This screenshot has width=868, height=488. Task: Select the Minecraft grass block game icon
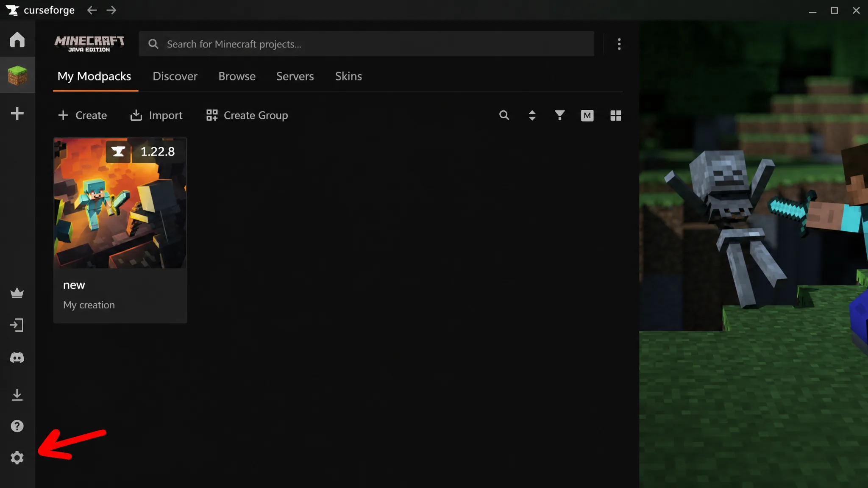click(17, 75)
